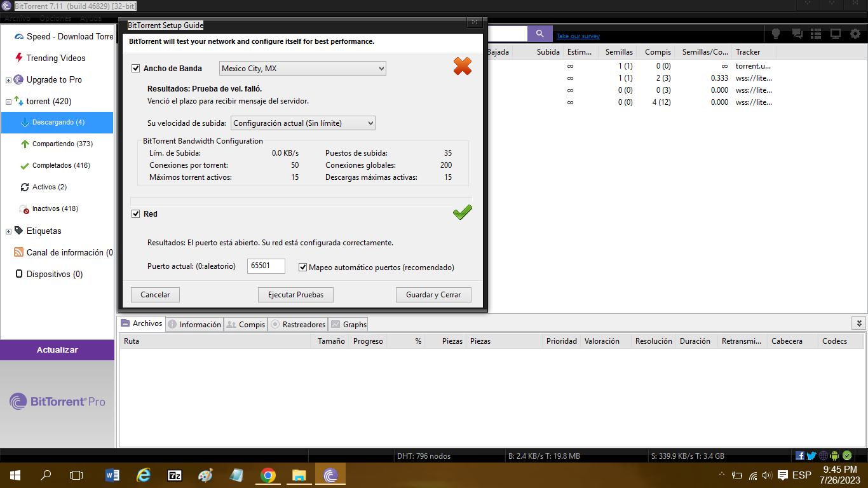Image resolution: width=868 pixels, height=488 pixels.
Task: Open Task View from taskbar
Action: (76, 475)
